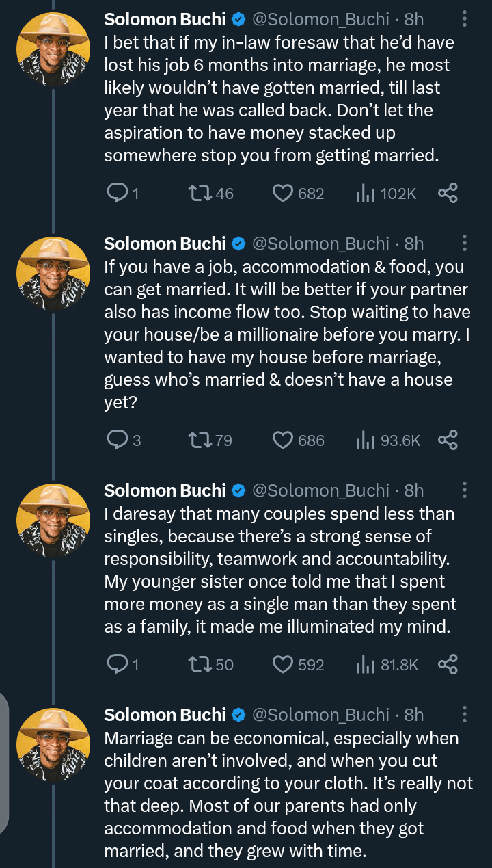This screenshot has width=492, height=868.
Task: Share the tweet with 81.8K views
Action: tap(448, 664)
